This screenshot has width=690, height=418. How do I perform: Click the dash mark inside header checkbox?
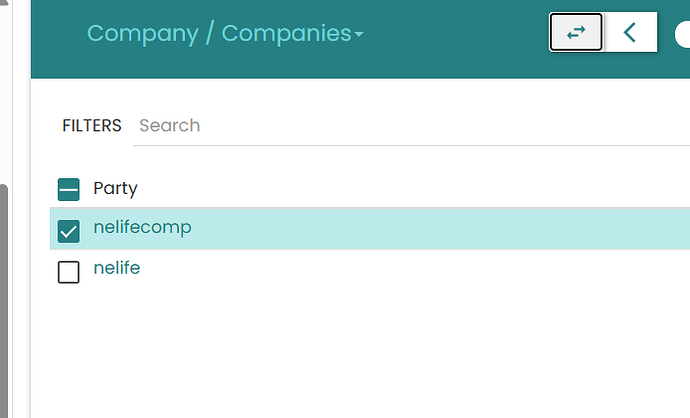[69, 190]
